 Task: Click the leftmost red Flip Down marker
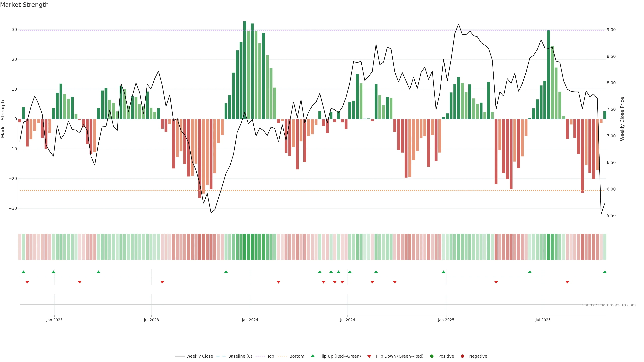click(27, 282)
